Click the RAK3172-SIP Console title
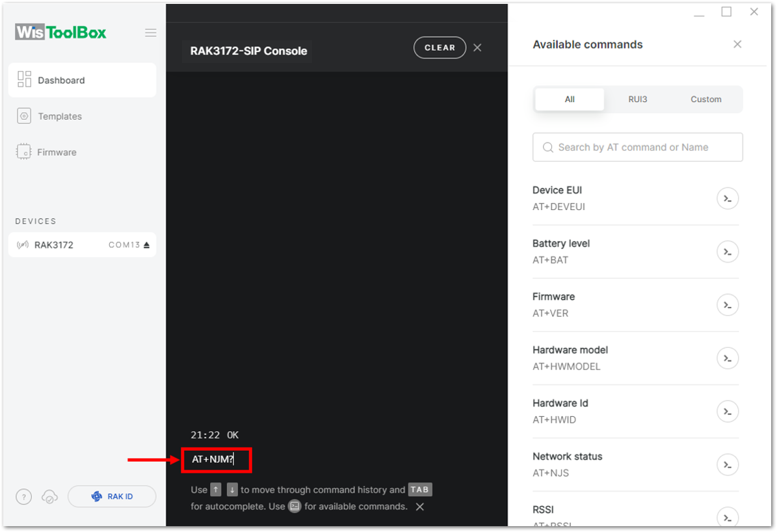777x532 pixels. (x=248, y=51)
